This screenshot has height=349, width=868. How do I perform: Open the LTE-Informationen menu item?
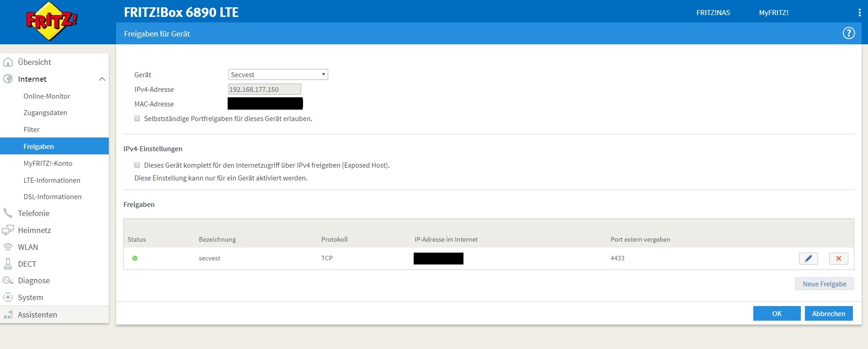click(52, 180)
